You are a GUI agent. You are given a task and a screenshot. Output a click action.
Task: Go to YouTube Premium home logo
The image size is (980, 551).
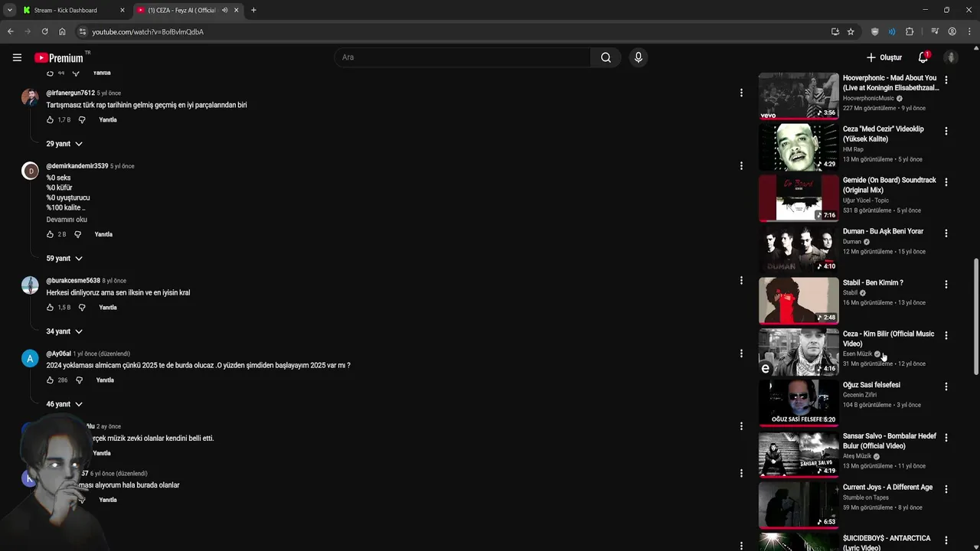pyautogui.click(x=59, y=57)
